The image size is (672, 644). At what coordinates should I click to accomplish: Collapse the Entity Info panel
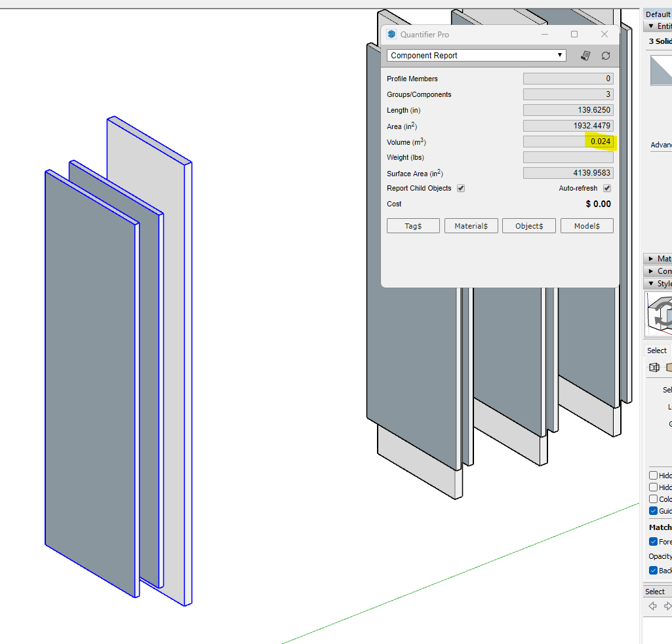click(658, 26)
